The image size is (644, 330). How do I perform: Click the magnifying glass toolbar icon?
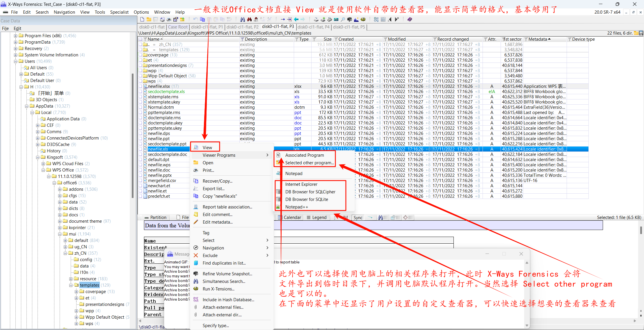[x=343, y=19]
